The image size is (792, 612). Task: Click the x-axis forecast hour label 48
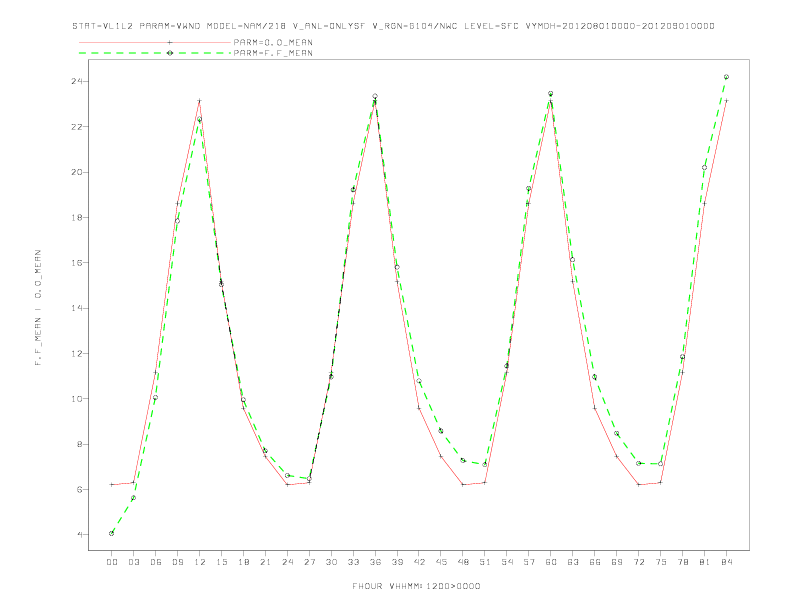coord(463,562)
